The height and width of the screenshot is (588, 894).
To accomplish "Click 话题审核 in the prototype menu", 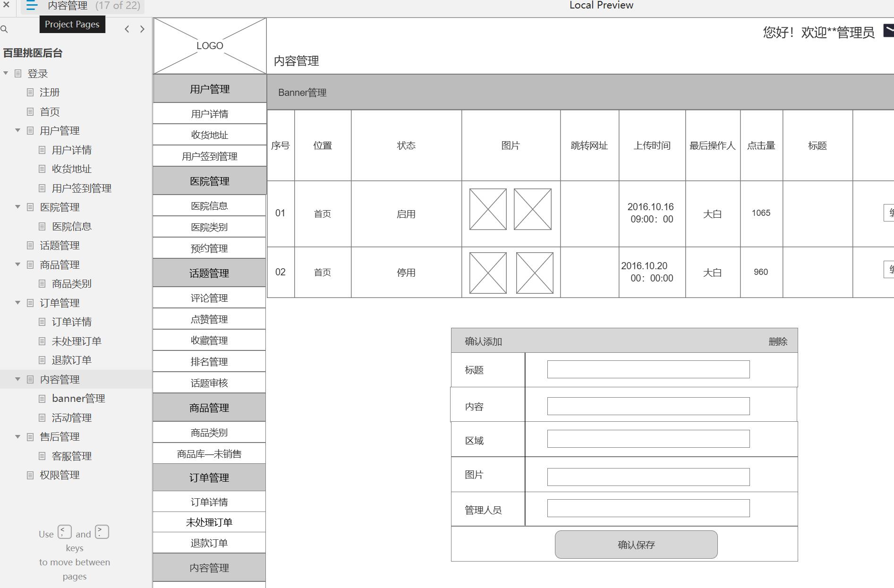I will (209, 383).
